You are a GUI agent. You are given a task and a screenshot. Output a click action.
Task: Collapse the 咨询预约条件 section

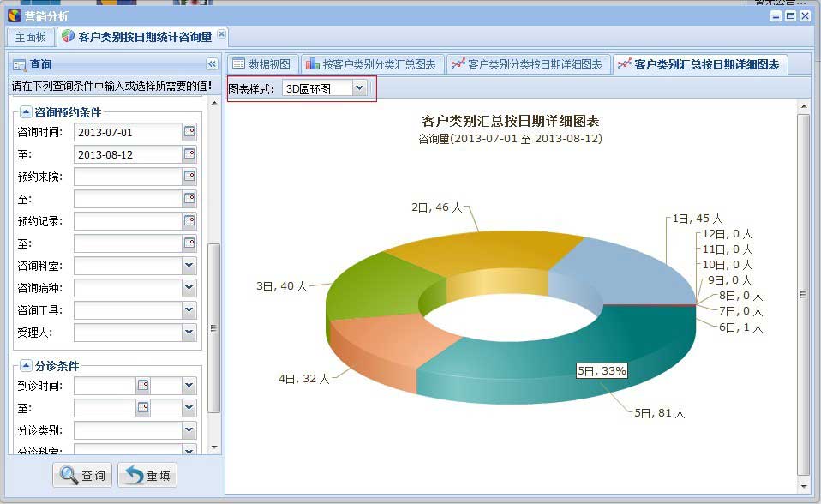[26, 111]
